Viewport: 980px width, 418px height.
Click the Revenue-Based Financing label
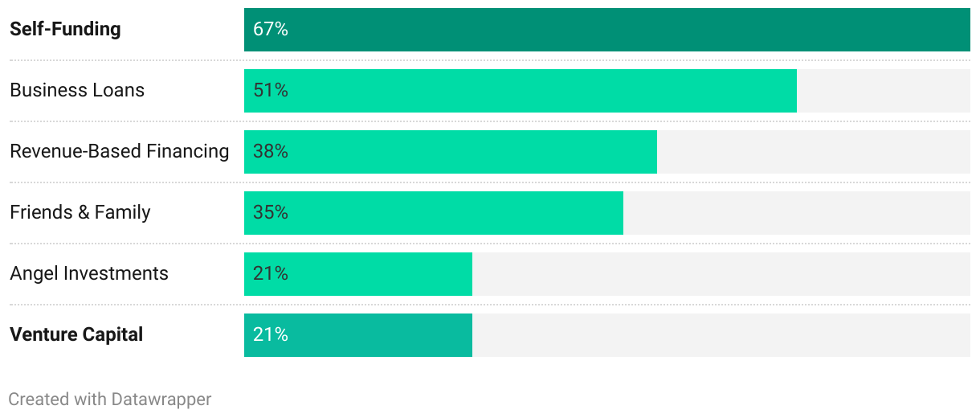pyautogui.click(x=120, y=151)
